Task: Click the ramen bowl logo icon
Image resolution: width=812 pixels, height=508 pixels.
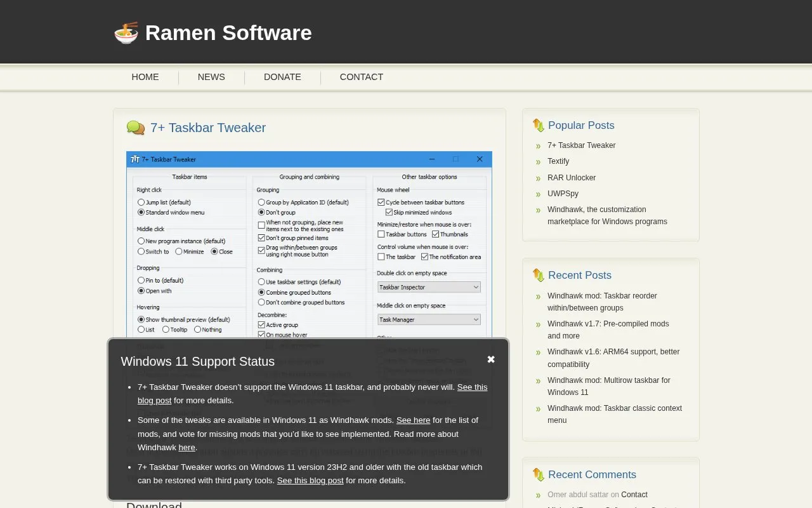Action: (x=126, y=32)
